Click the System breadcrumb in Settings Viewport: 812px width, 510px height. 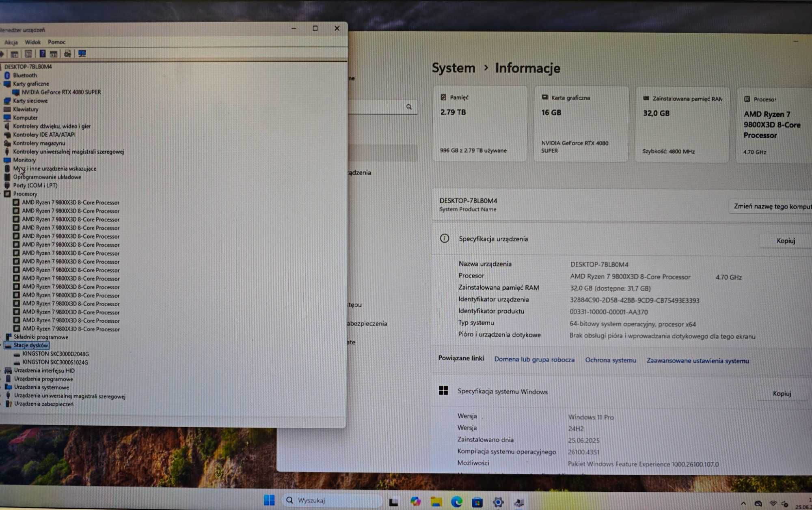coord(454,68)
